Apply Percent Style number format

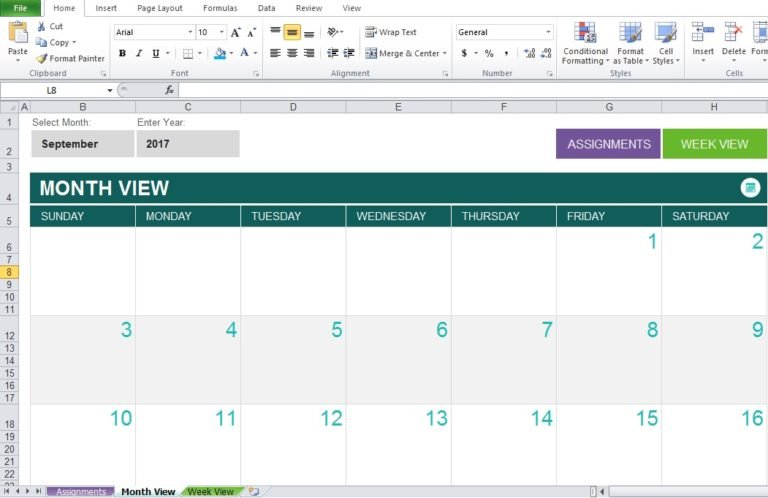pos(489,54)
